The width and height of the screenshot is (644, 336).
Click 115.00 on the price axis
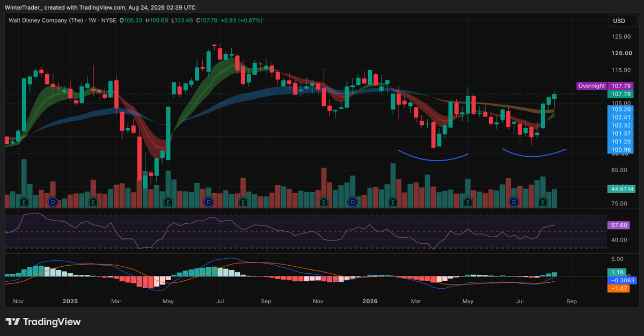[x=620, y=70]
